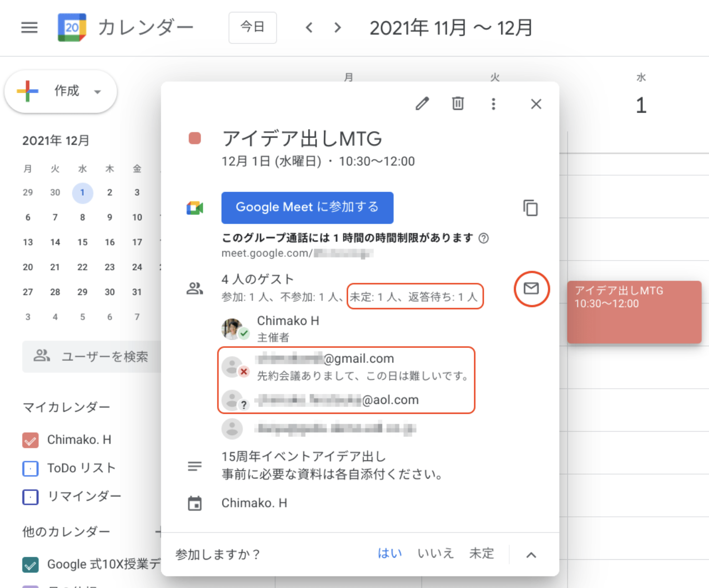709x588 pixels.
Task: Email guests using the envelope icon
Action: point(531,288)
